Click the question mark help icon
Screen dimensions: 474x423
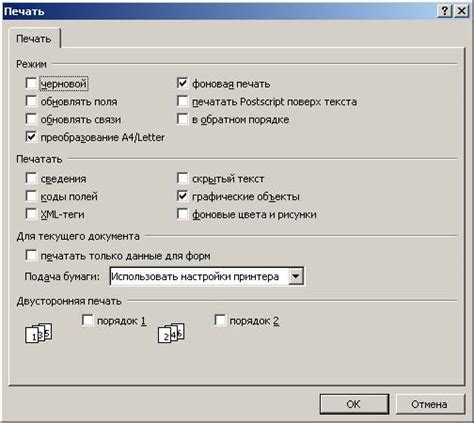coord(444,11)
